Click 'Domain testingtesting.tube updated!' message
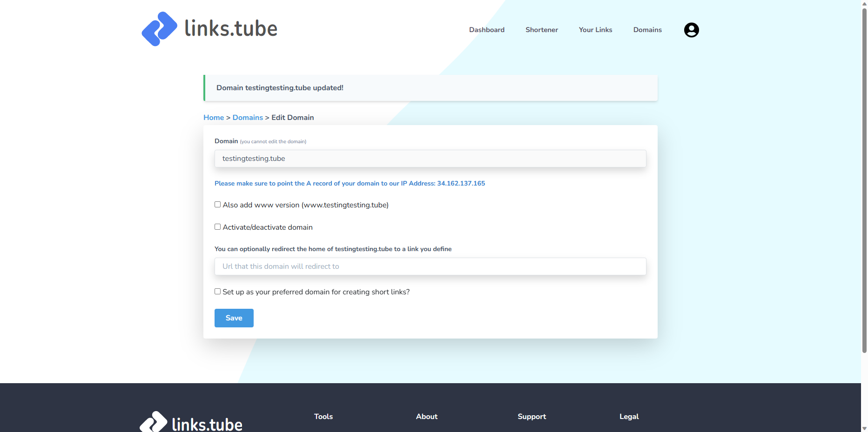Viewport: 868px width, 432px height. pos(280,88)
